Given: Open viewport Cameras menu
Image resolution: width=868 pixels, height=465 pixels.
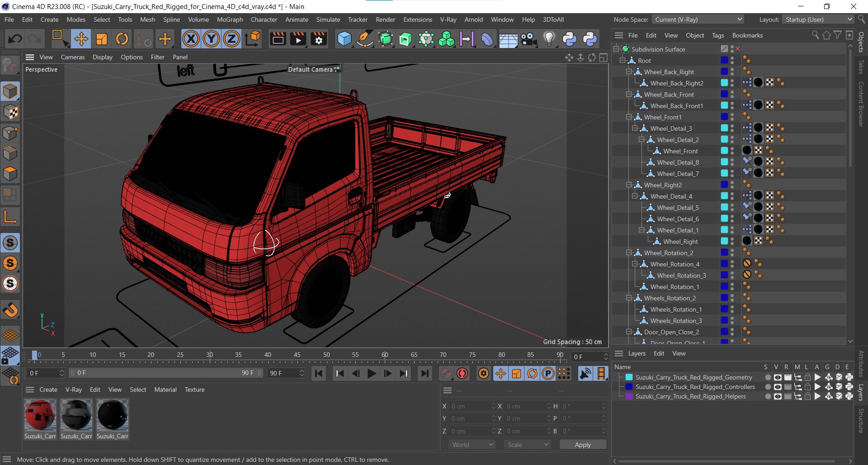Looking at the screenshot, I should point(73,57).
